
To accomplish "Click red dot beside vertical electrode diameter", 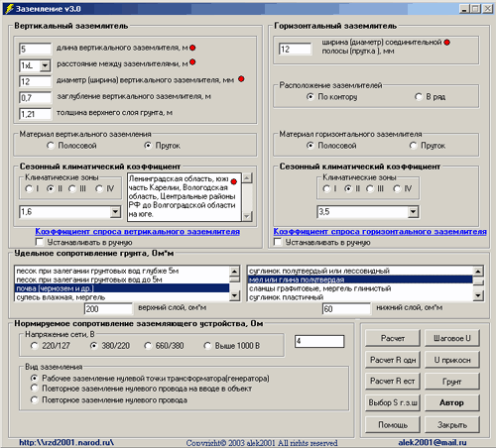I will pyautogui.click(x=241, y=79).
